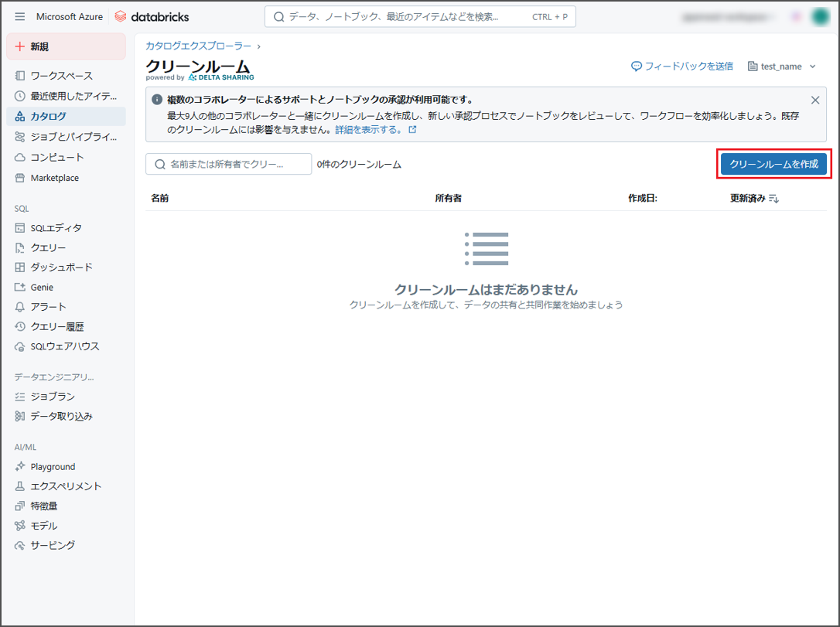840x627 pixels.
Task: Select データ取り込み menu label
Action: tap(62, 416)
